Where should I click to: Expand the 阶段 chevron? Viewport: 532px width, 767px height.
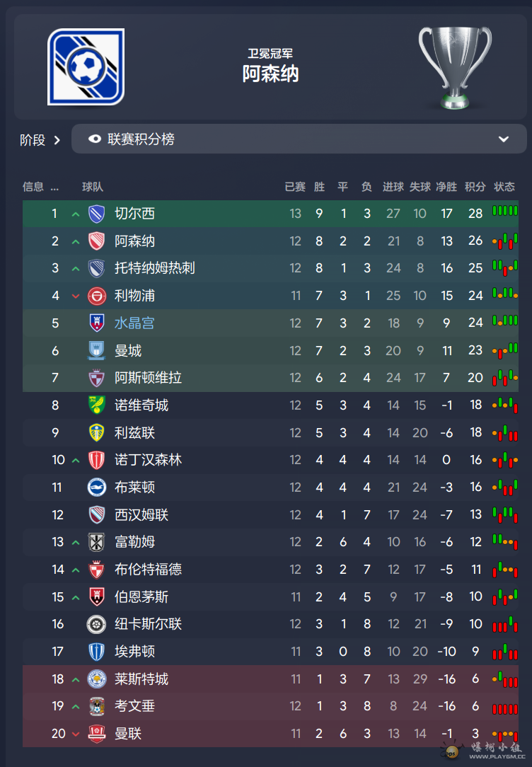(x=57, y=140)
